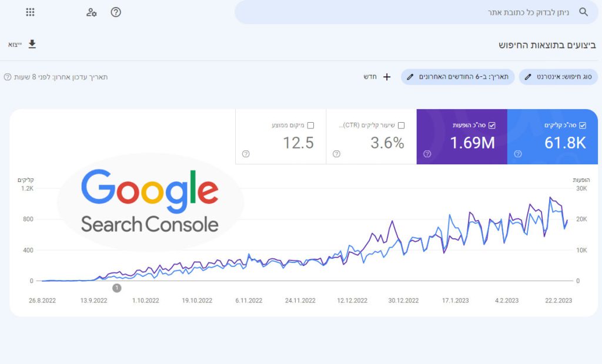Click the 26.8.2022 date axis label
This screenshot has height=364, width=602.
tap(42, 301)
